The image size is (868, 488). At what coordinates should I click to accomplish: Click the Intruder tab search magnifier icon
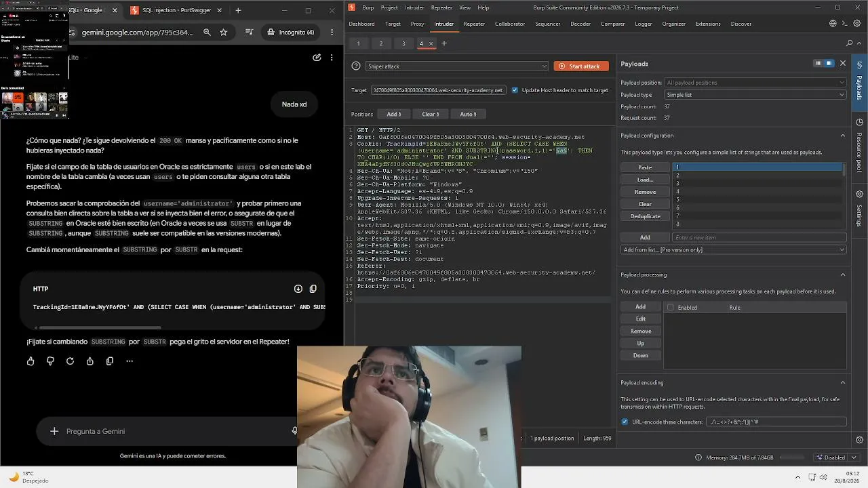pos(850,43)
